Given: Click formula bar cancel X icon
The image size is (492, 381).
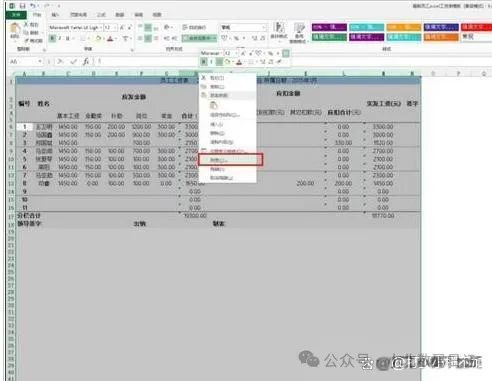Looking at the screenshot, I should pyautogui.click(x=60, y=61).
